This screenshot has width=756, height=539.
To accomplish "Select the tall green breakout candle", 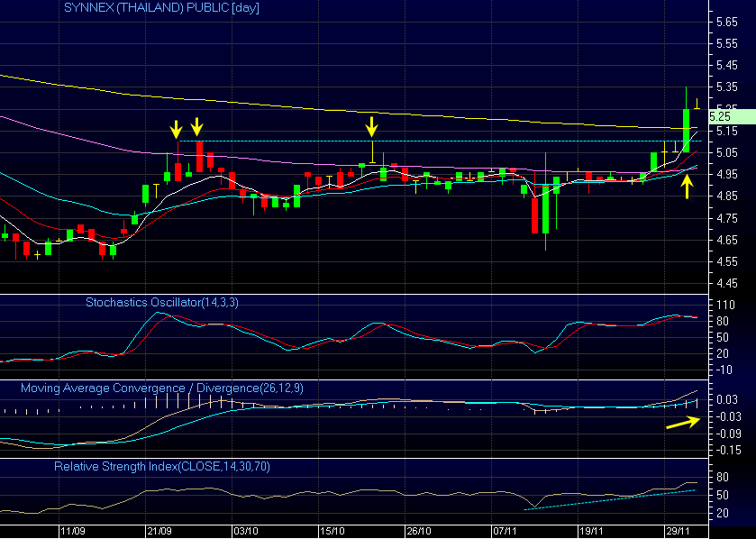I will point(686,131).
